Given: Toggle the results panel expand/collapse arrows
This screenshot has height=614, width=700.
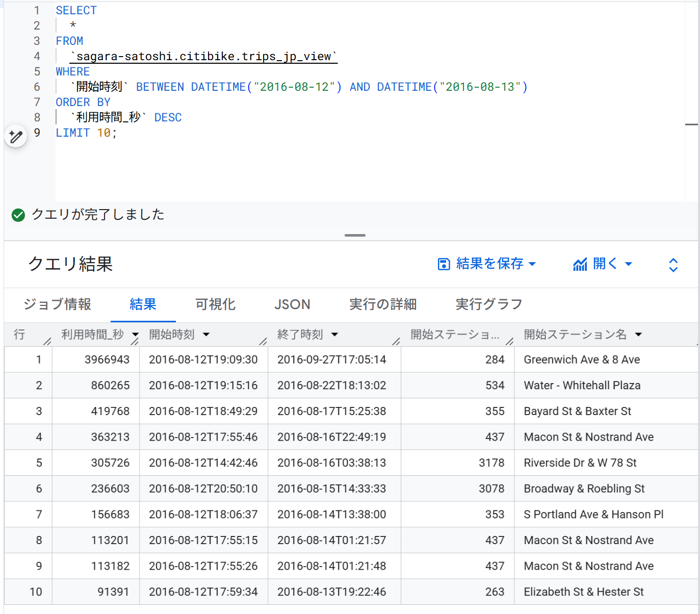Looking at the screenshot, I should (673, 265).
